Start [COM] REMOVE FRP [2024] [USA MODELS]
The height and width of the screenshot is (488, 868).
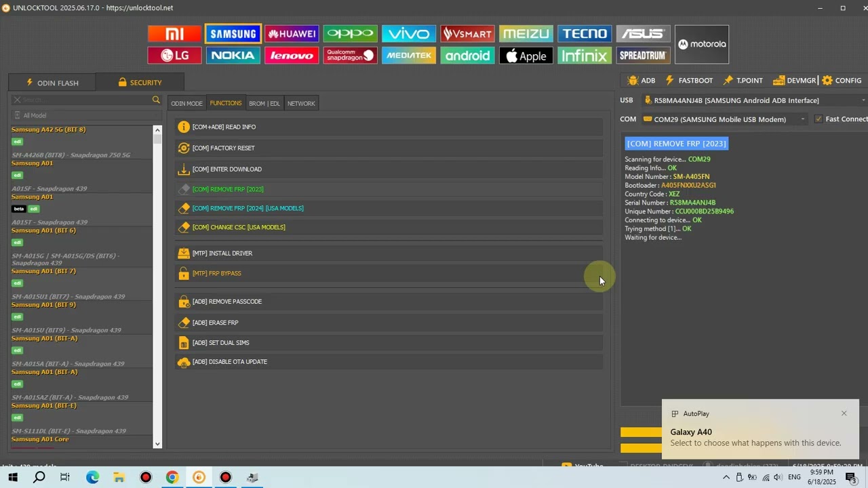[389, 208]
